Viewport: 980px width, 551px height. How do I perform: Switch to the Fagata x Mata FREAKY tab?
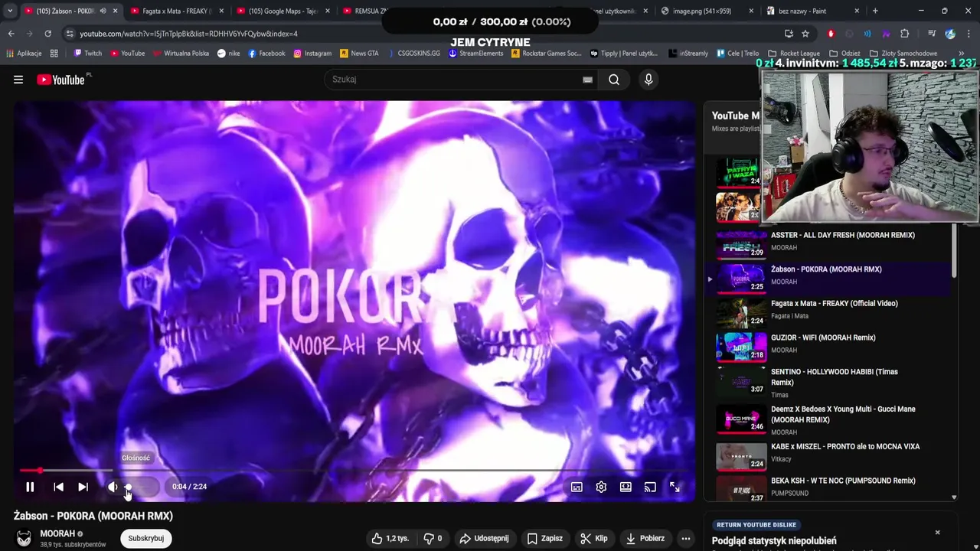pyautogui.click(x=175, y=11)
